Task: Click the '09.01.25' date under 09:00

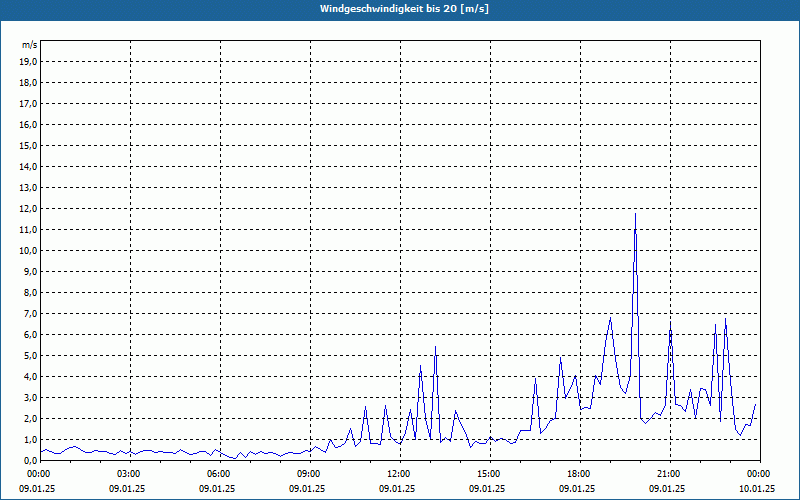Action: point(307,488)
